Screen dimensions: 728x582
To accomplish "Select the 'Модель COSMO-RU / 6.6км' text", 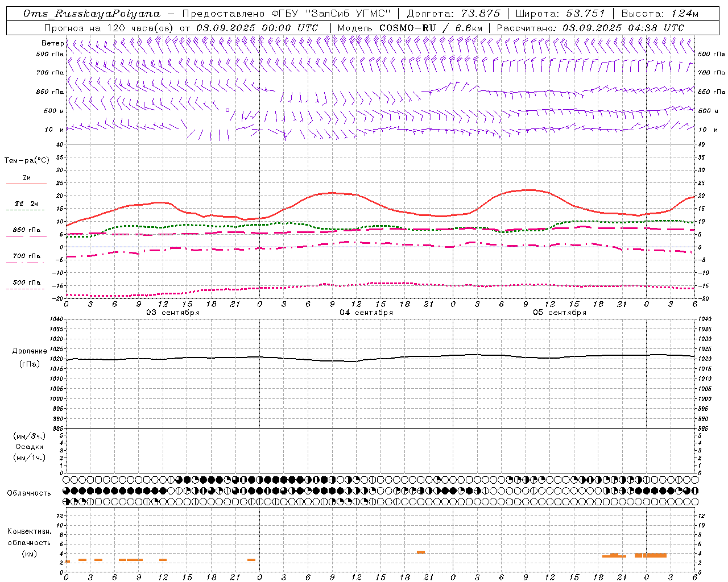I will click(x=409, y=28).
